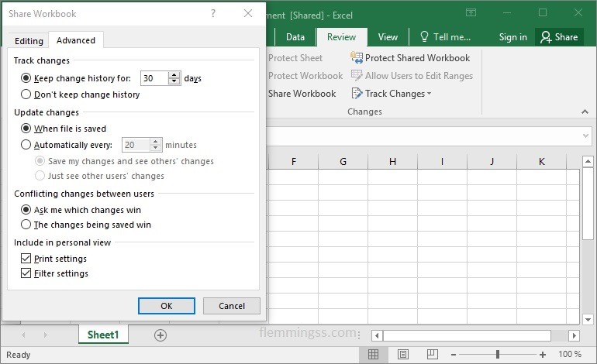Close the Share Workbook dialog
This screenshot has height=364, width=597.
(x=248, y=13)
